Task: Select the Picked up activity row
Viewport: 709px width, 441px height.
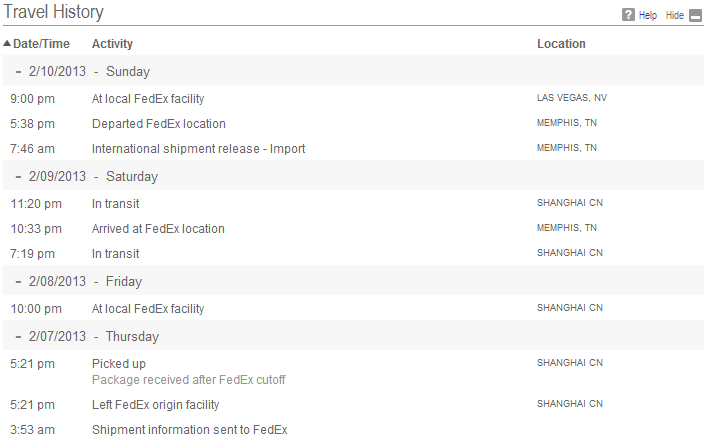Action: (354, 371)
